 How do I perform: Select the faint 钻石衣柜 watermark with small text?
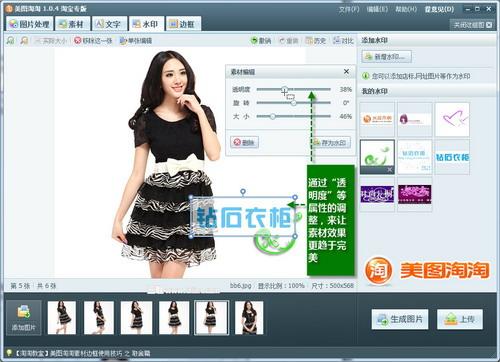pyautogui.click(x=415, y=157)
